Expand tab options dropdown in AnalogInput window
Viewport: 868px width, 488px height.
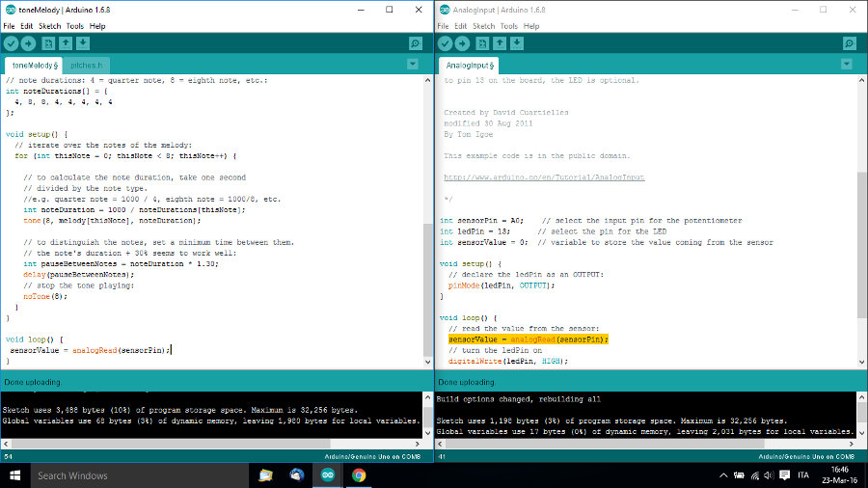point(847,65)
